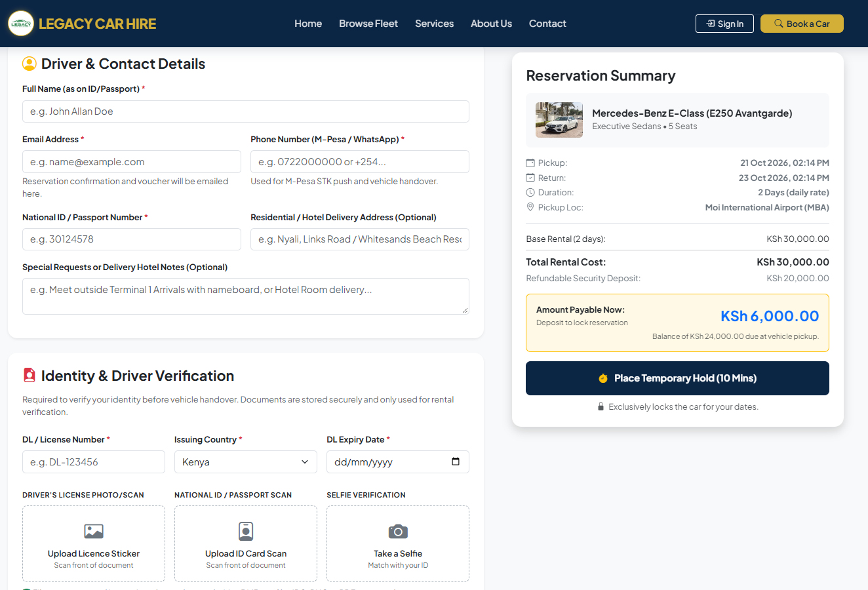Image resolution: width=868 pixels, height=590 pixels.
Task: Focus the Full Name input field
Action: (246, 111)
